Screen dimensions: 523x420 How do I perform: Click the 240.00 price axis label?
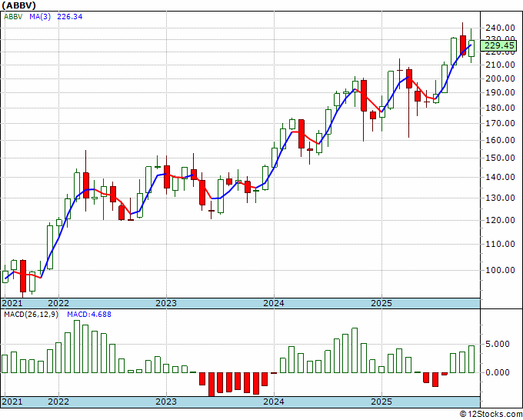click(500, 28)
